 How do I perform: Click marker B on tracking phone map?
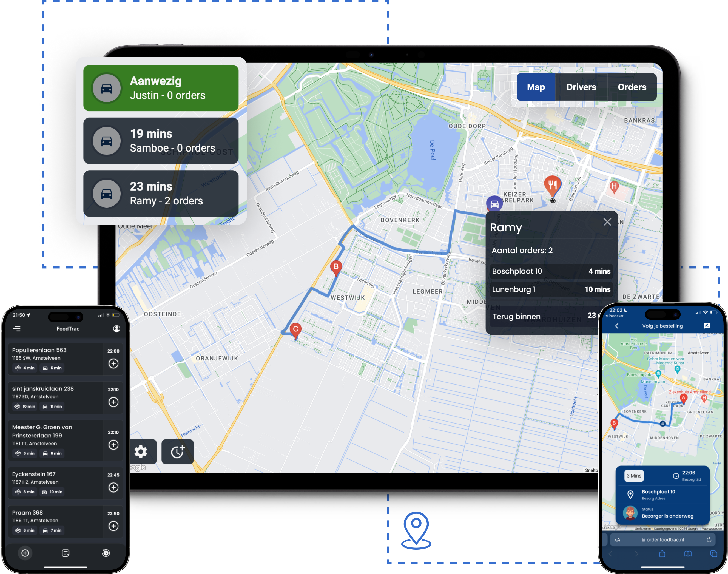coord(614,424)
